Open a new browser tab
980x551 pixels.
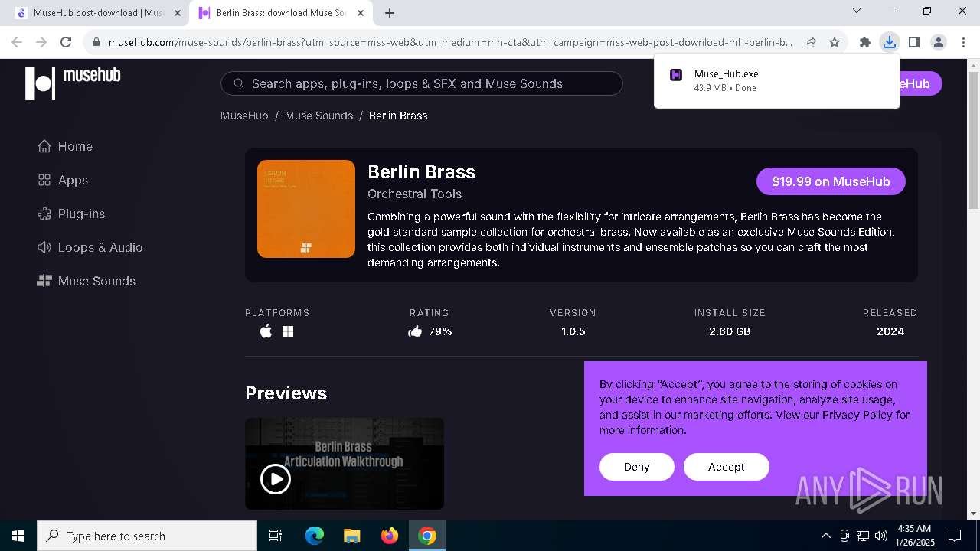click(x=390, y=13)
